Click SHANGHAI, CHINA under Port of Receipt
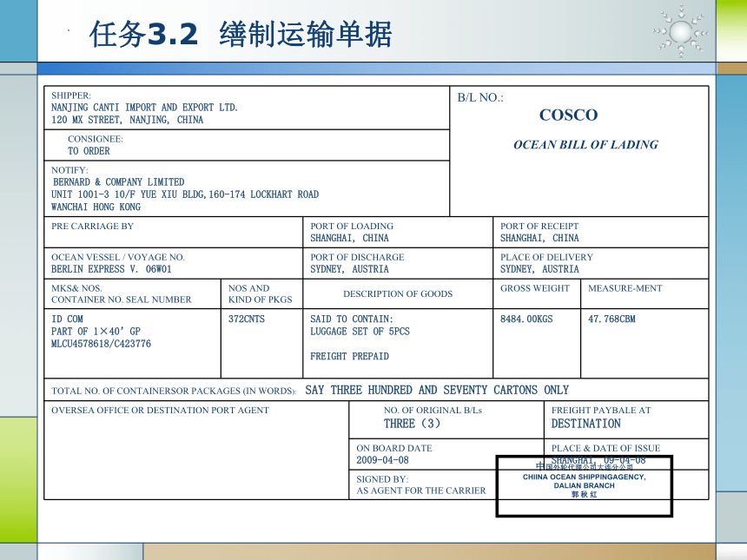This screenshot has width=747, height=560. 539,238
